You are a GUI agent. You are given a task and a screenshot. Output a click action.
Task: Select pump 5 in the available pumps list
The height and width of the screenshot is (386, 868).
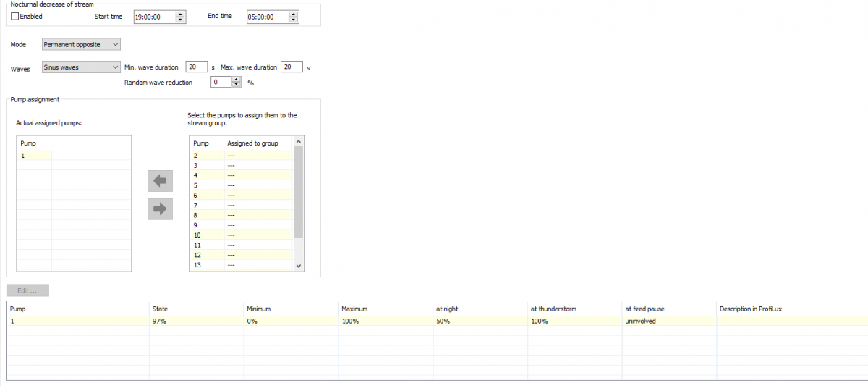tap(242, 185)
